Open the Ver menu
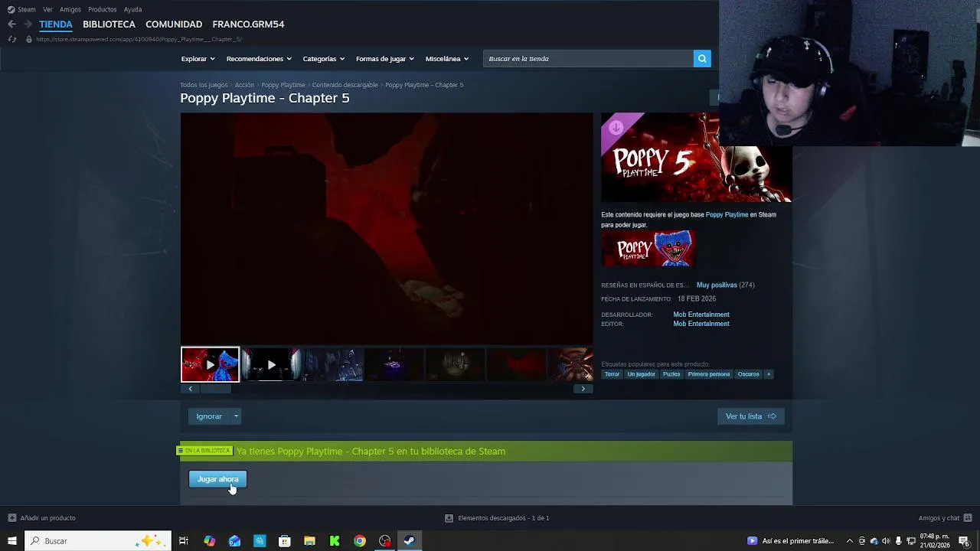980x551 pixels. (47, 9)
